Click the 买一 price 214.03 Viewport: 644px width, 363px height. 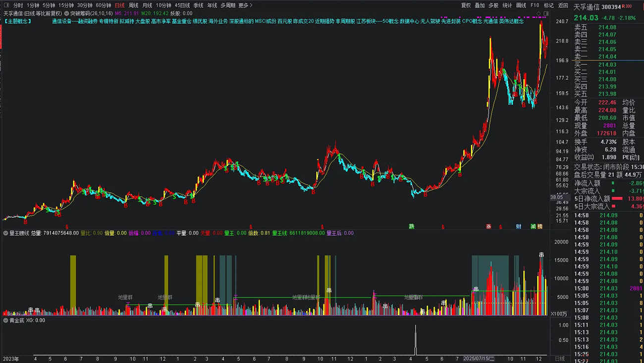[607, 65]
